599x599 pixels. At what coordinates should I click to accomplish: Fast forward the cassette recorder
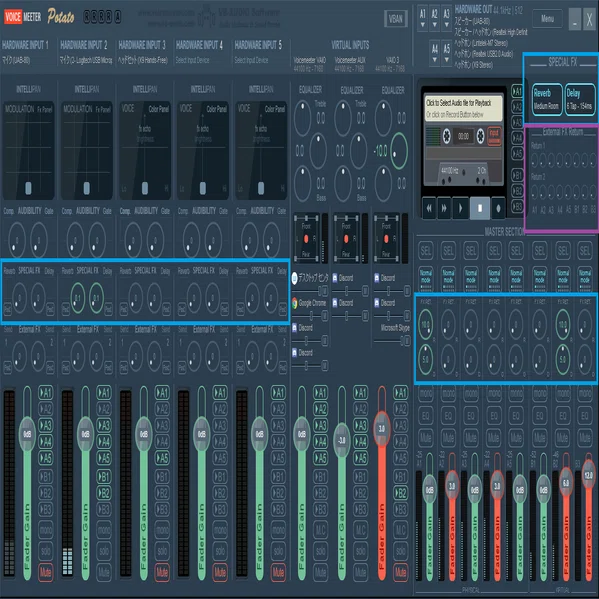[444, 208]
